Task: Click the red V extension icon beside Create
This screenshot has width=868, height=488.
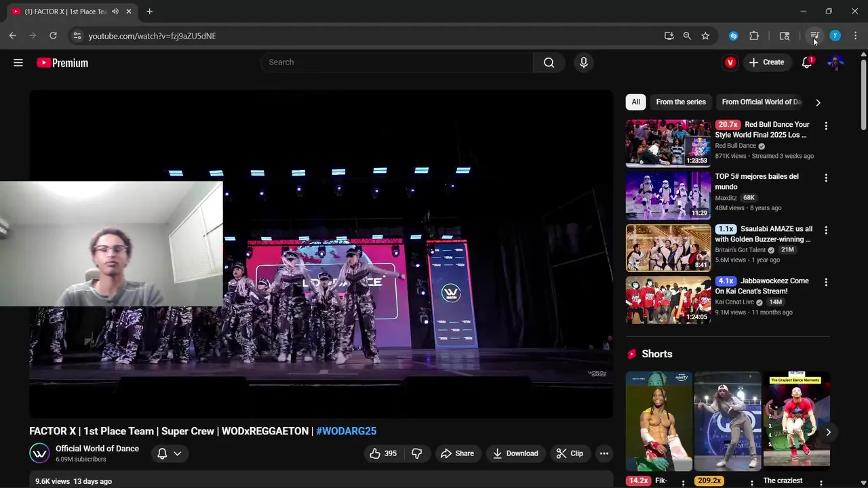Action: coord(730,62)
